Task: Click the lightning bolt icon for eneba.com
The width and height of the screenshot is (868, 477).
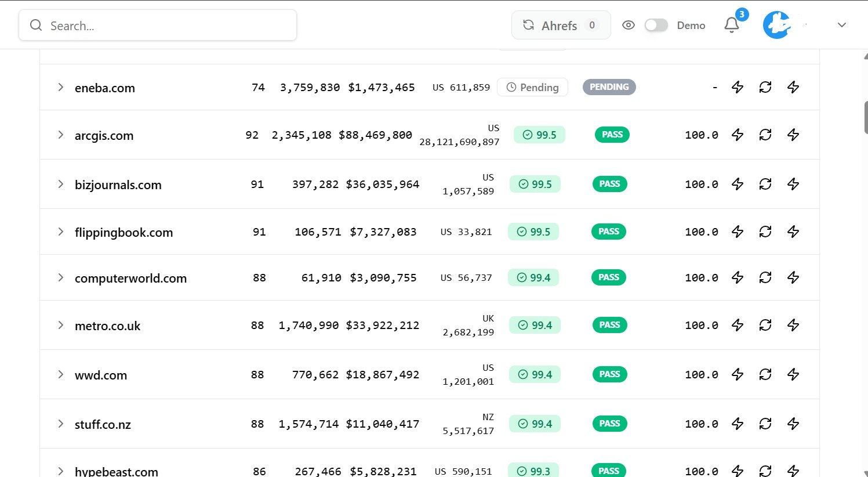Action: (x=737, y=87)
